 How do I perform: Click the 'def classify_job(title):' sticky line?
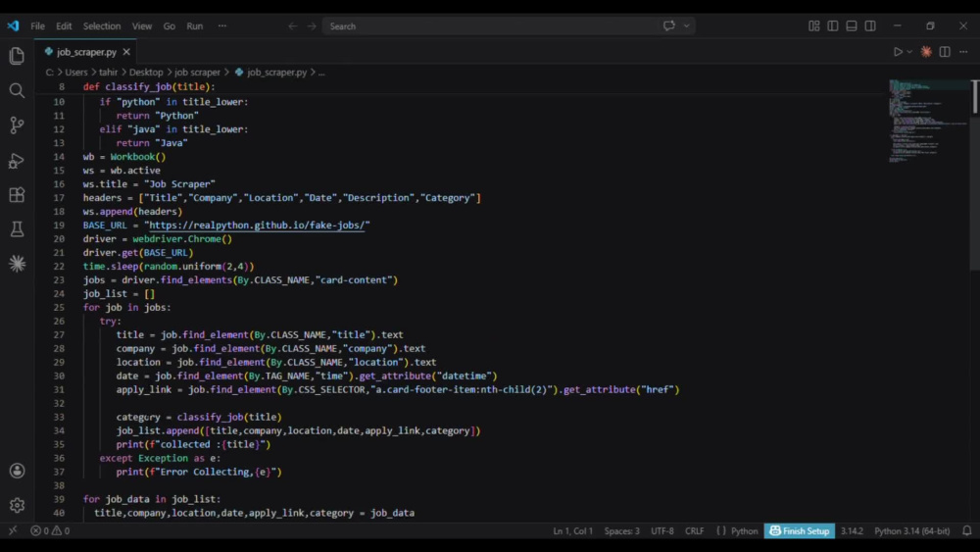149,87
